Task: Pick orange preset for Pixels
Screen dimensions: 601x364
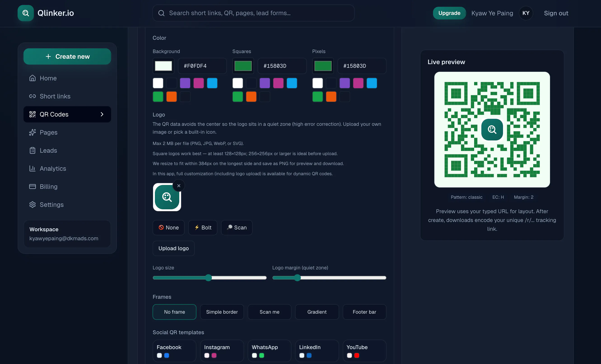Action: click(x=331, y=97)
